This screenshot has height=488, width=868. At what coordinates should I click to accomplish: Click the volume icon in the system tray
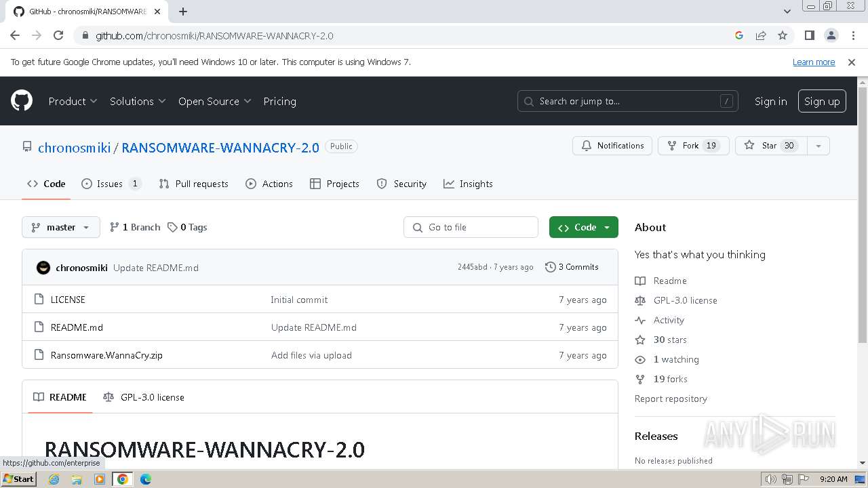tap(771, 479)
